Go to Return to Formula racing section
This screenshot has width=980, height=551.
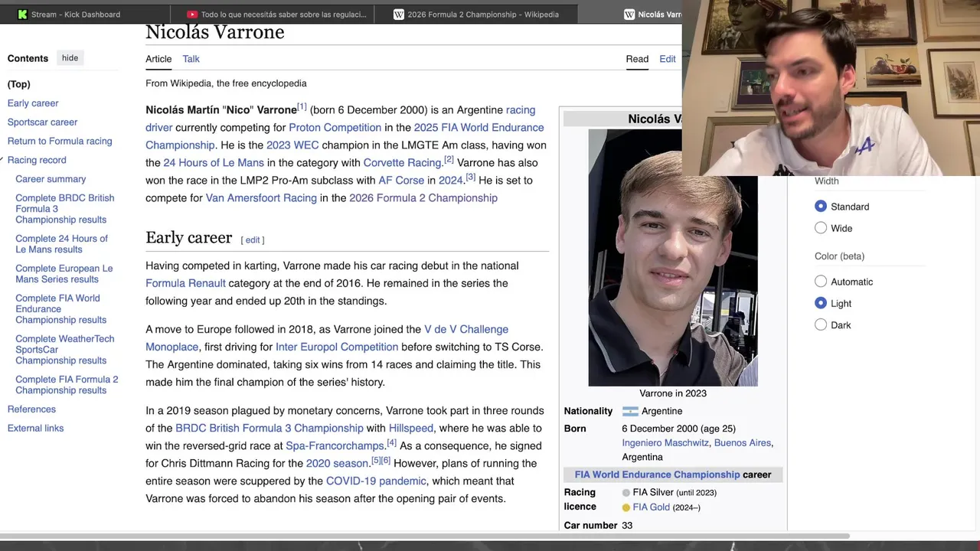60,142
